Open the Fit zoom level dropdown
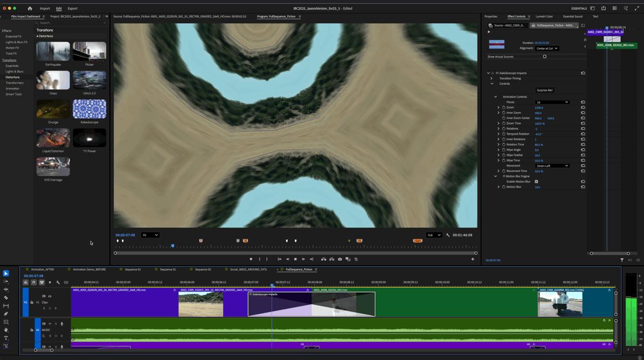The height and width of the screenshot is (360, 644). tap(150, 235)
